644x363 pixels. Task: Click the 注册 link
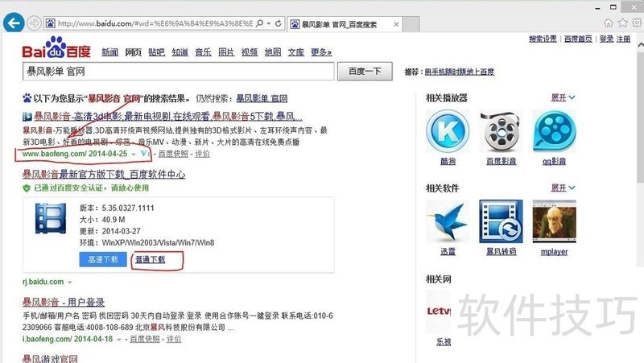coord(623,39)
